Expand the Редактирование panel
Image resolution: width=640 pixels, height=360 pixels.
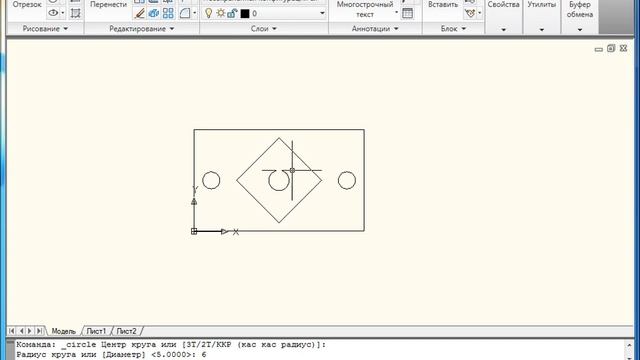click(x=142, y=29)
